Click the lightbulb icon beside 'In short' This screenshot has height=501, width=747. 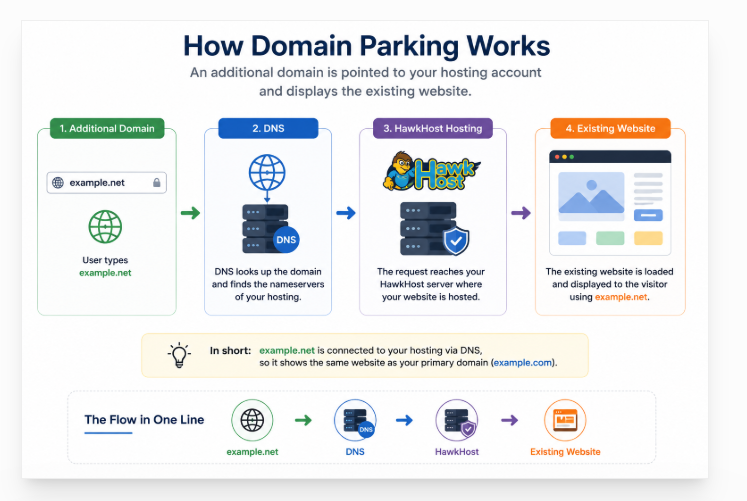pos(179,355)
